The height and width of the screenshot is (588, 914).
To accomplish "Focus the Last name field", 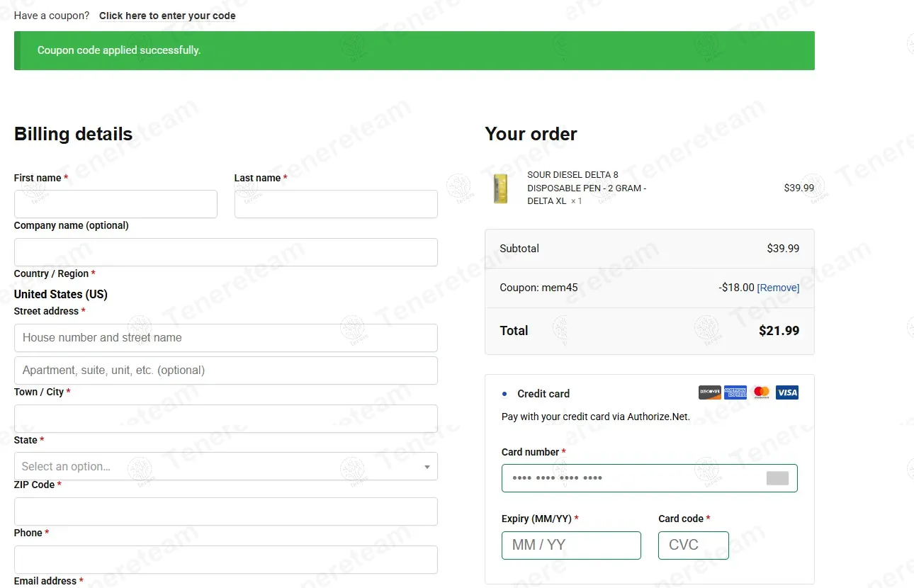I will point(336,204).
